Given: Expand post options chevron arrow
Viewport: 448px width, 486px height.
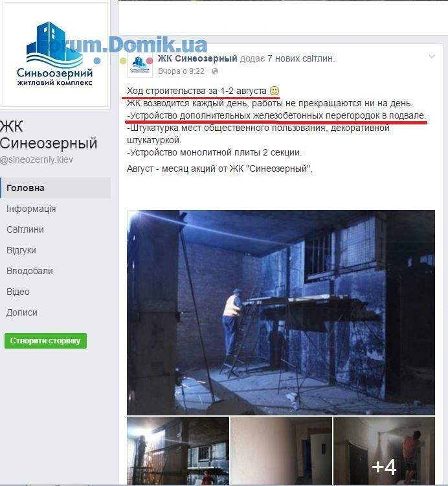Looking at the screenshot, I should click(x=432, y=56).
